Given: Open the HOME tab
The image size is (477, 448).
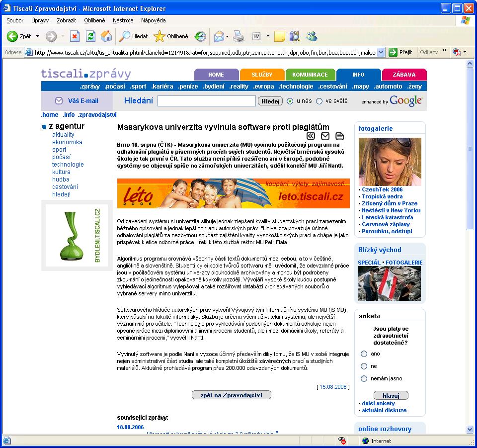Looking at the screenshot, I should 216,75.
